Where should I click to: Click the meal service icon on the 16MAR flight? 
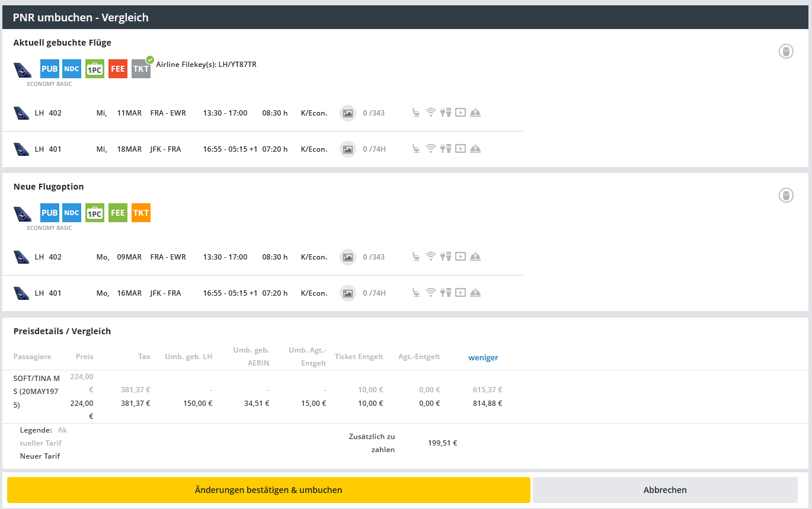pos(475,293)
